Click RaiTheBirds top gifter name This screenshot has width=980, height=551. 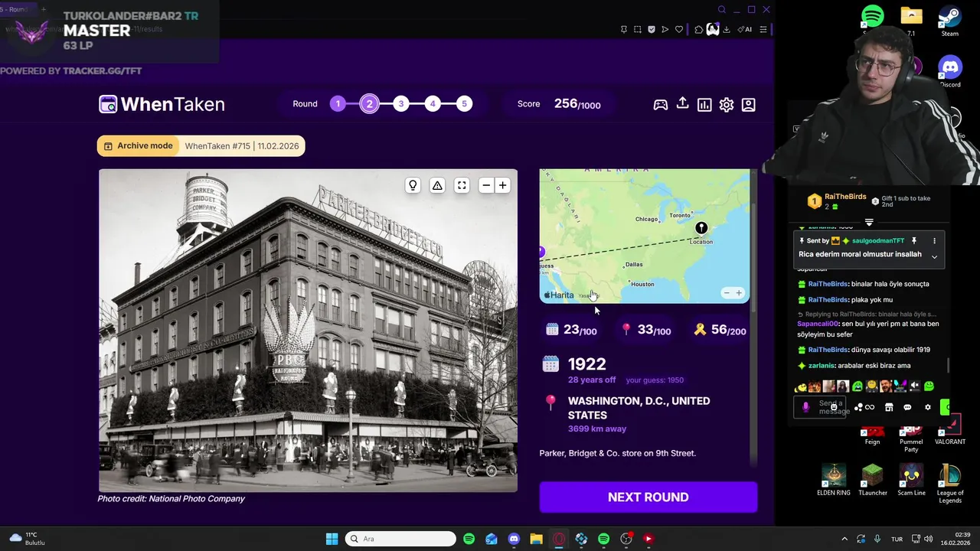click(x=845, y=197)
